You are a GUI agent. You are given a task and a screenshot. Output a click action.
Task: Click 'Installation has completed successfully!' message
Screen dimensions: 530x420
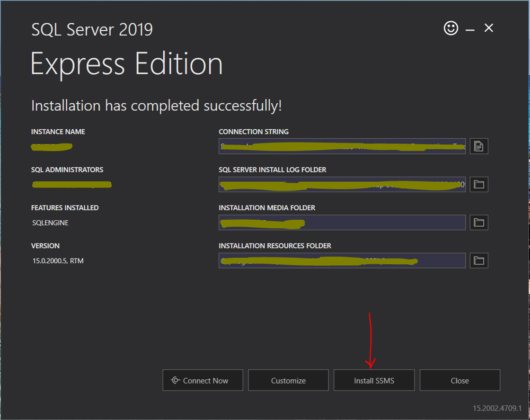pyautogui.click(x=157, y=106)
